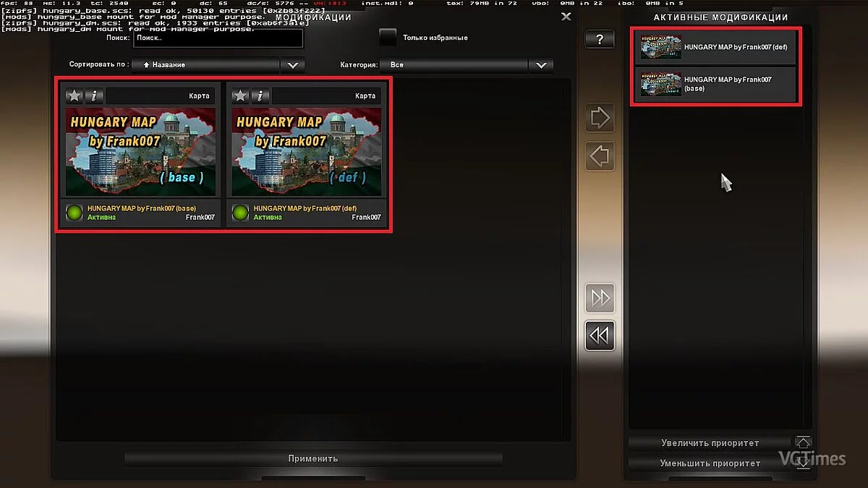Viewport: 868px width, 488px height.
Task: Click the double-arrow activate-all icon
Action: click(x=600, y=298)
